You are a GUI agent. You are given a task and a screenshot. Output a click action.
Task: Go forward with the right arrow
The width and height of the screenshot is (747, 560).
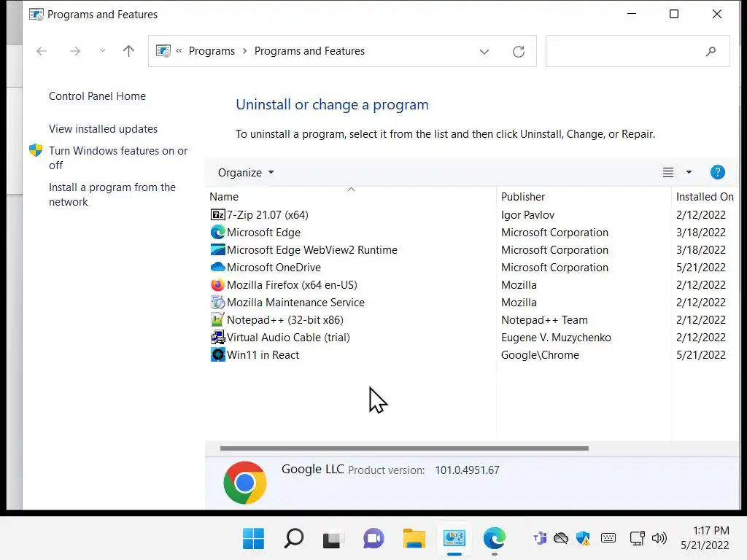click(x=75, y=51)
